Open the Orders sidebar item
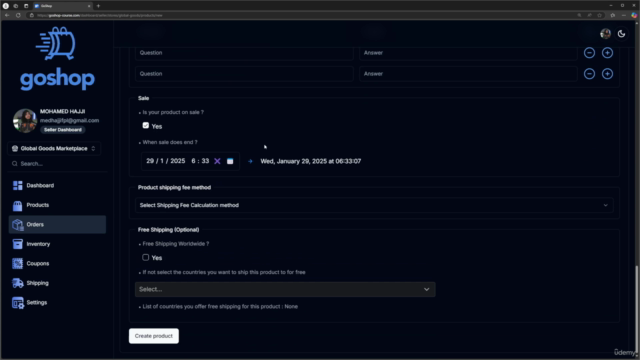Viewport: 640px width, 360px height. [x=57, y=224]
